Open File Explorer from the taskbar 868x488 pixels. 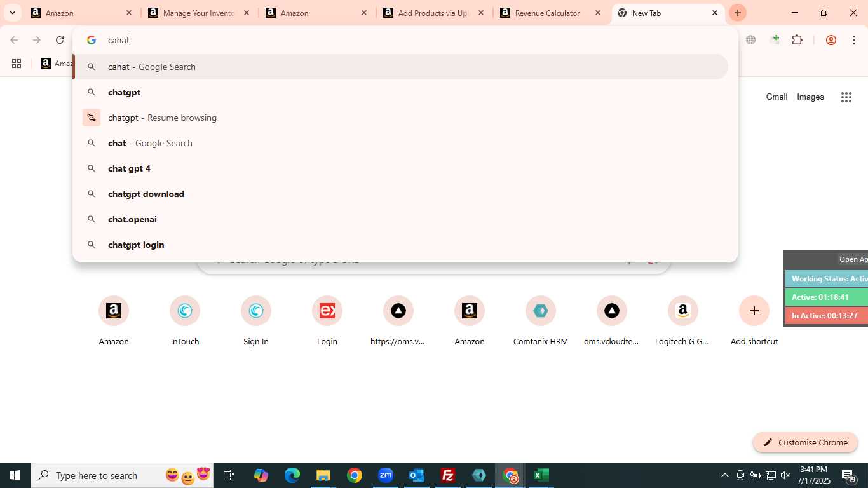[323, 475]
